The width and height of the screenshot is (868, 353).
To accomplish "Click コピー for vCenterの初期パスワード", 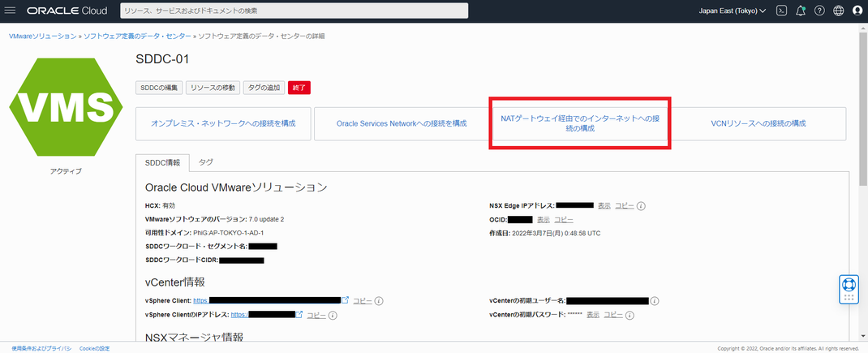I will click(x=612, y=315).
